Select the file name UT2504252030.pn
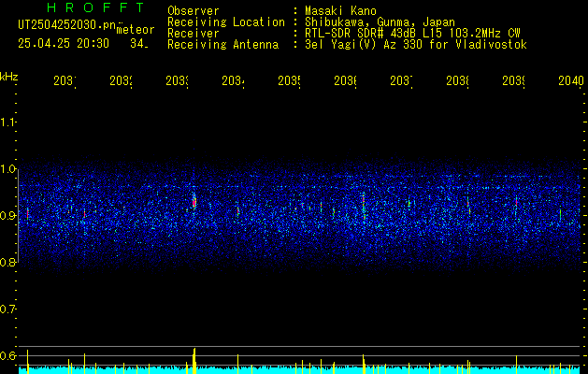The image size is (588, 374). [66, 25]
